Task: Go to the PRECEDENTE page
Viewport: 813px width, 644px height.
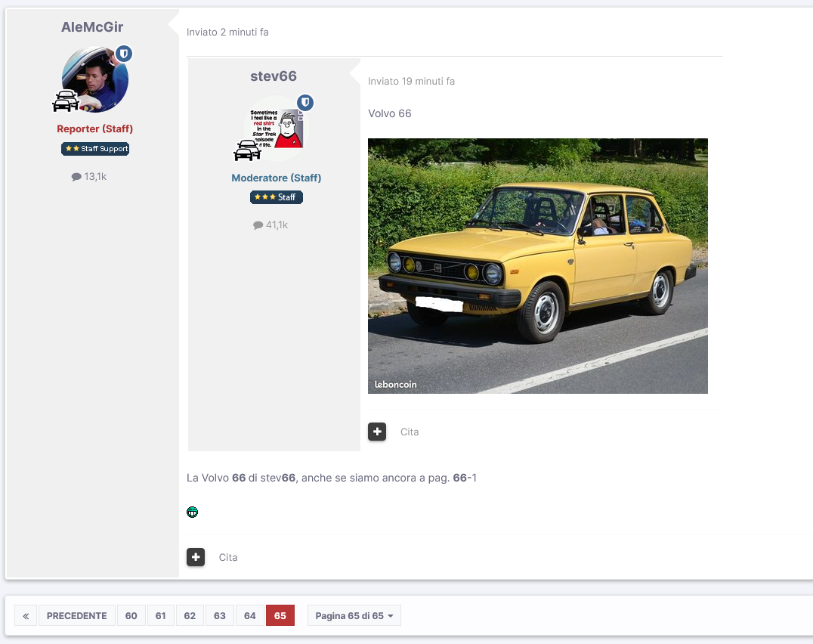Action: click(77, 615)
